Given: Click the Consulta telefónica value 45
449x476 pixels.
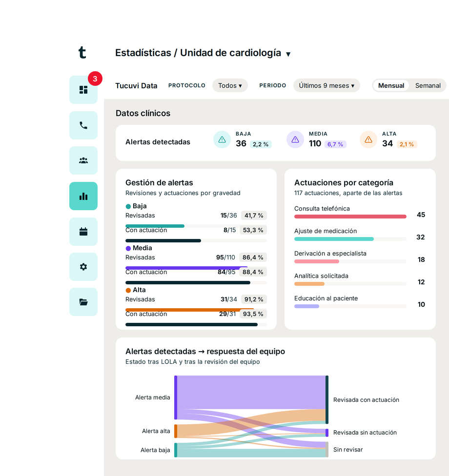Looking at the screenshot, I should 421,215.
